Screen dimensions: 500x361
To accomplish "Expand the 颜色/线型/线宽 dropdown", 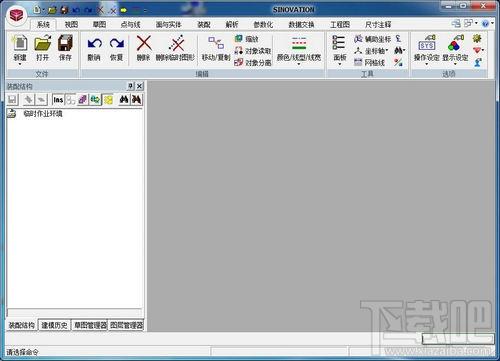I will tap(299, 64).
